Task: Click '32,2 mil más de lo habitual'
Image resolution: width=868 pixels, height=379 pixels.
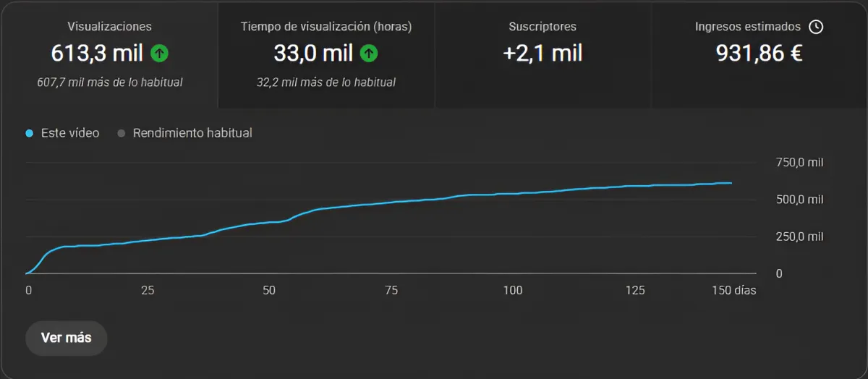Action: tap(326, 82)
